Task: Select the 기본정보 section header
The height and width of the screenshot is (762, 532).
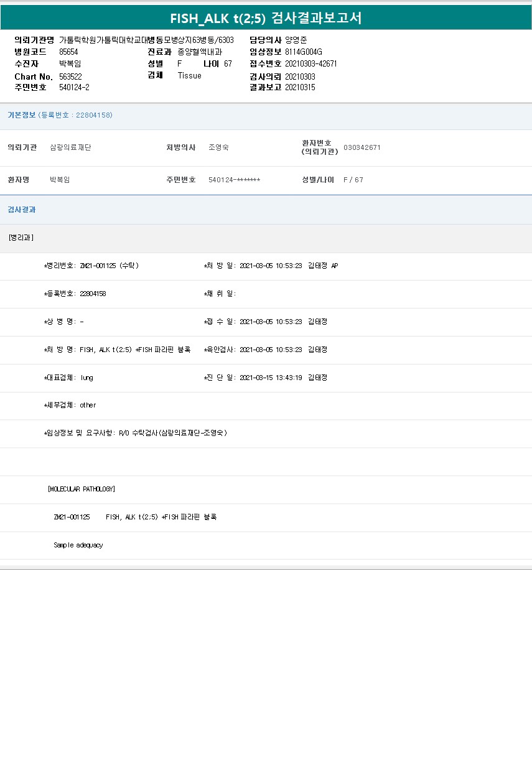Action: (x=22, y=115)
